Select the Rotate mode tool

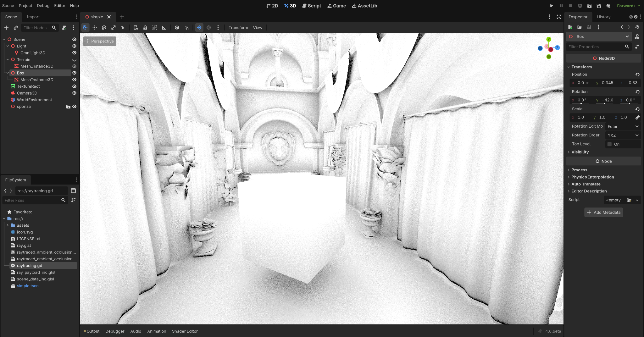(104, 28)
